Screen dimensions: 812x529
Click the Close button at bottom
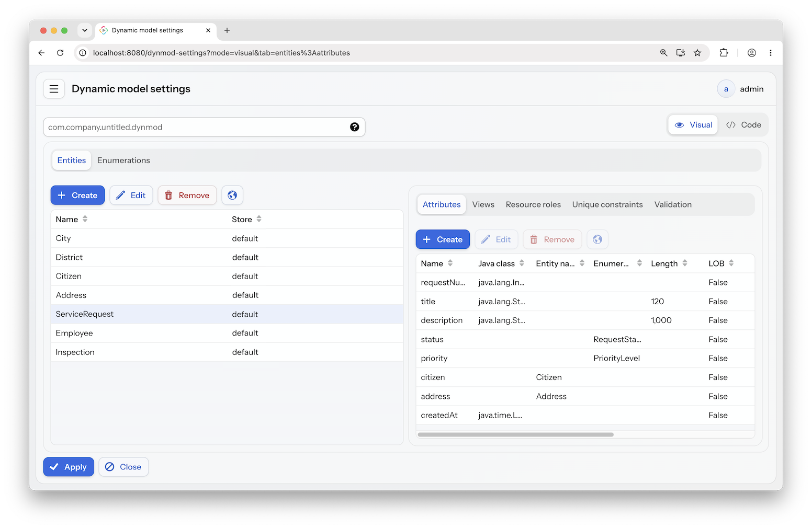(123, 467)
